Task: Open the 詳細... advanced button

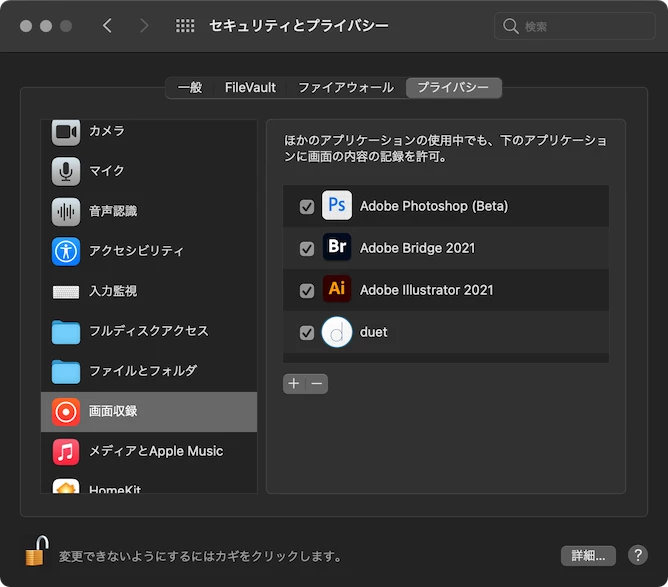Action: tap(588, 555)
